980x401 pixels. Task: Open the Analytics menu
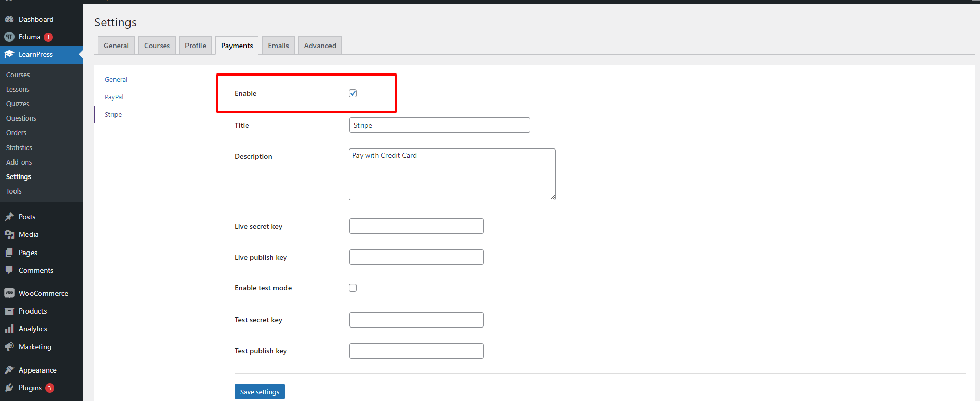(41, 329)
